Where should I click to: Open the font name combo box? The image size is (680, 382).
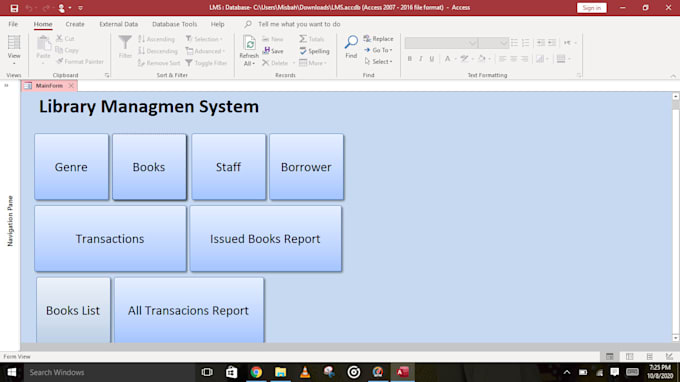[441, 43]
